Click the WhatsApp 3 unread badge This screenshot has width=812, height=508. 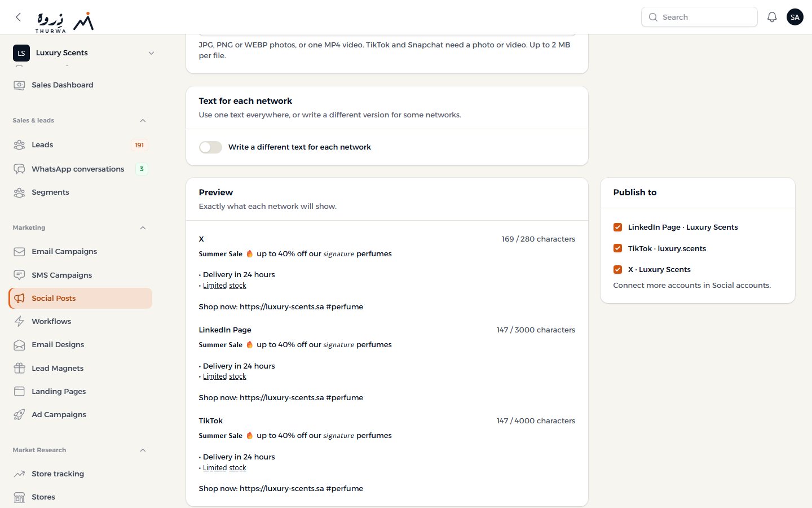point(142,169)
